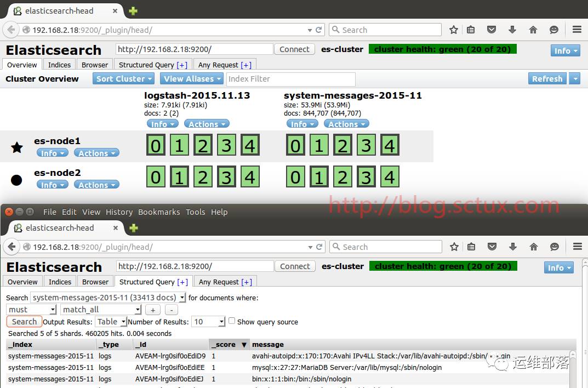Open Info dropdown for logstash-2015.11.13 index

tap(162, 124)
